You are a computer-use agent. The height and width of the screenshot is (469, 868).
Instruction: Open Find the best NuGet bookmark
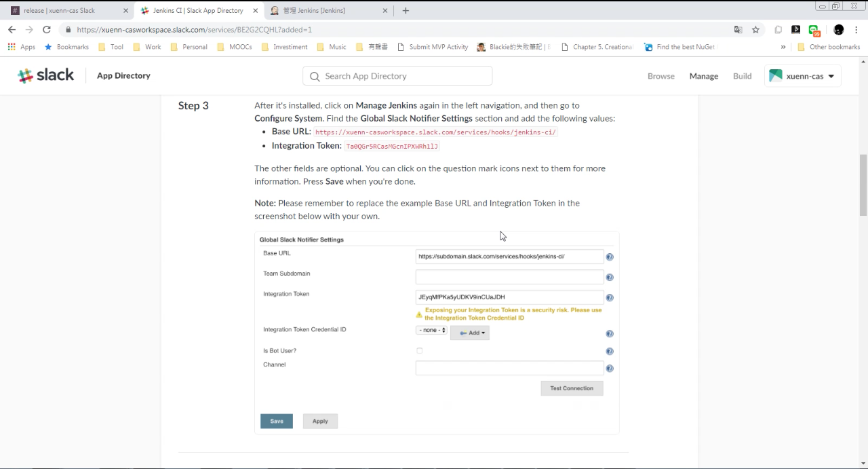(x=679, y=47)
